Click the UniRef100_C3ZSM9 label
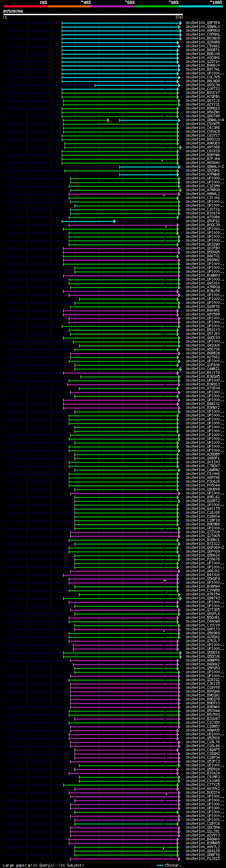 point(203,186)
